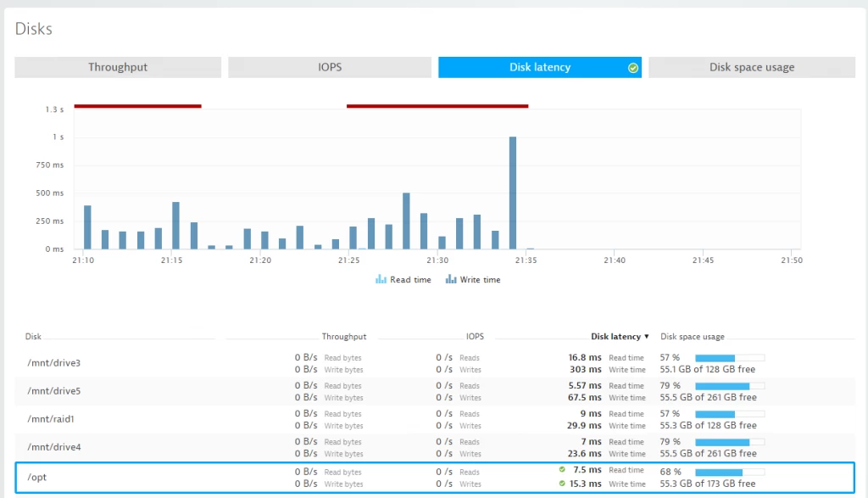This screenshot has height=498, width=868.
Task: Click the /mnt/drive4 space usage bar
Action: [730, 442]
